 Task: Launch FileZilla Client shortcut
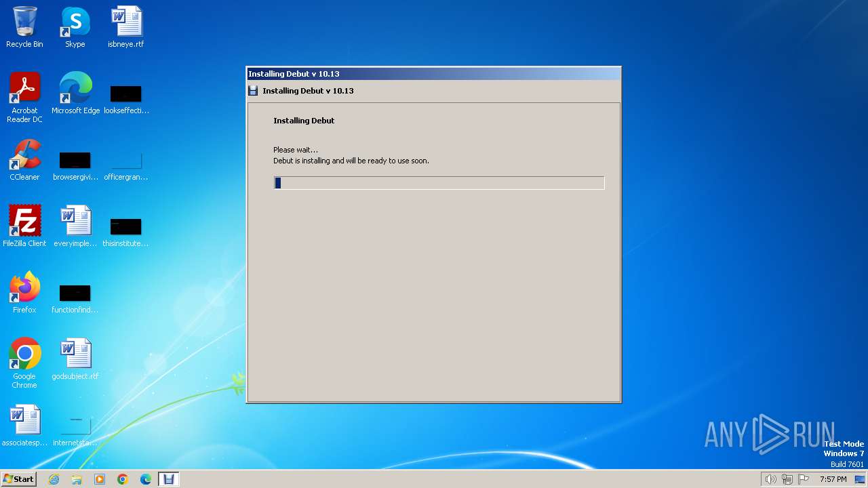tap(24, 226)
